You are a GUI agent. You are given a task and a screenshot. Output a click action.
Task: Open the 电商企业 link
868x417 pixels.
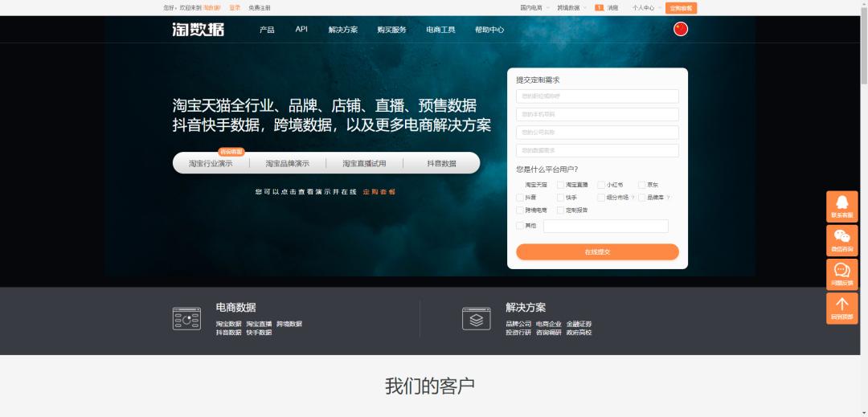pos(549,324)
